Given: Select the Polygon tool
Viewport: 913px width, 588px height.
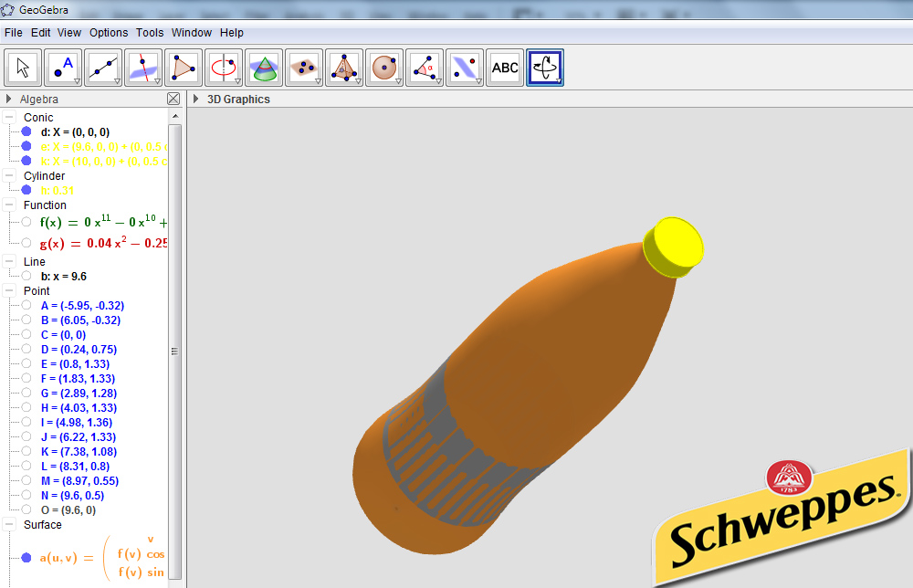Looking at the screenshot, I should 184,68.
